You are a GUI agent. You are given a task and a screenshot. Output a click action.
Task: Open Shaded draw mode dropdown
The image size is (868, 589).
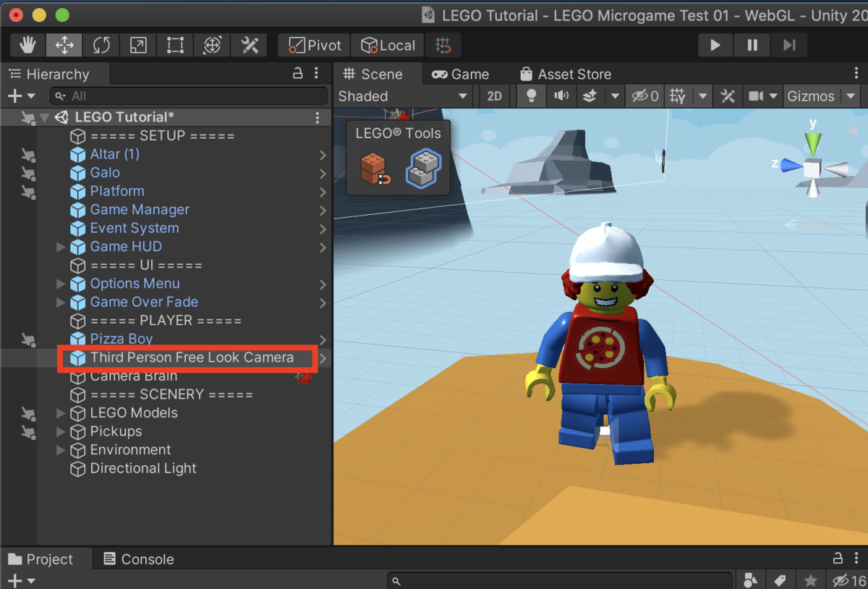[x=403, y=96]
